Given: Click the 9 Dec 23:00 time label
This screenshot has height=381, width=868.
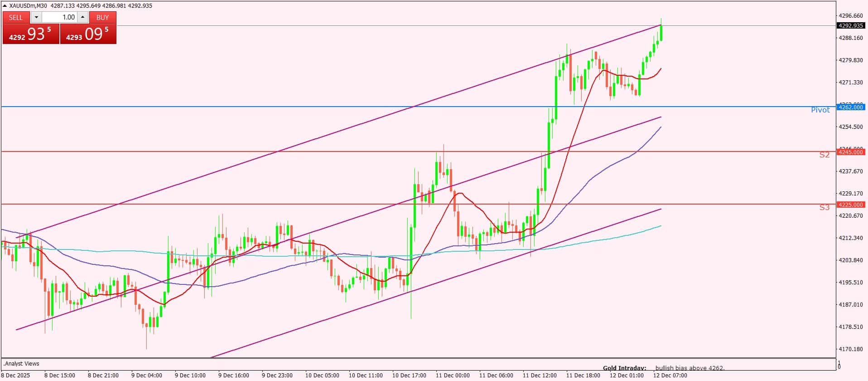Looking at the screenshot, I should [277, 376].
